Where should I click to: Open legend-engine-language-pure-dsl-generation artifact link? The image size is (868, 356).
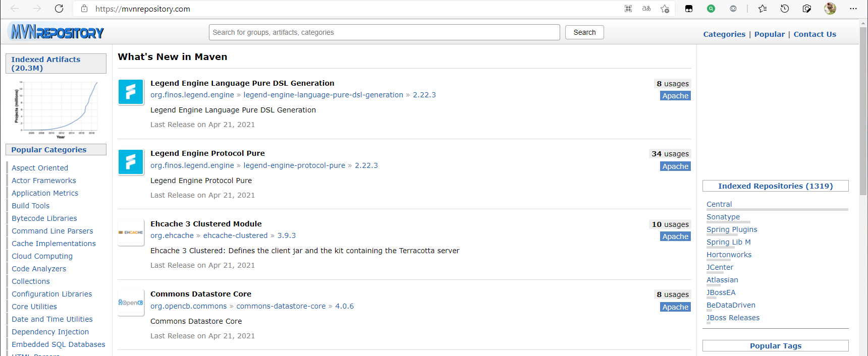pos(323,95)
